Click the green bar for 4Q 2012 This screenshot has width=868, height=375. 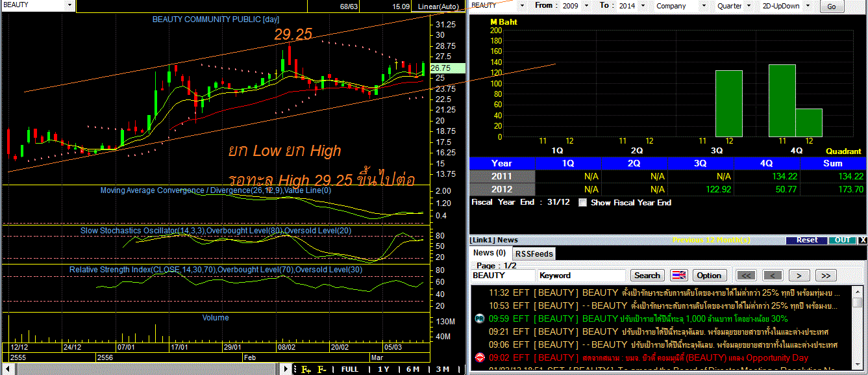point(809,123)
